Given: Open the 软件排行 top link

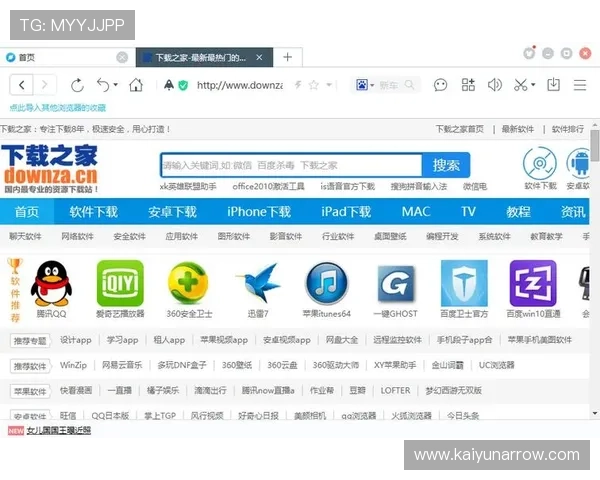Looking at the screenshot, I should click(x=568, y=129).
